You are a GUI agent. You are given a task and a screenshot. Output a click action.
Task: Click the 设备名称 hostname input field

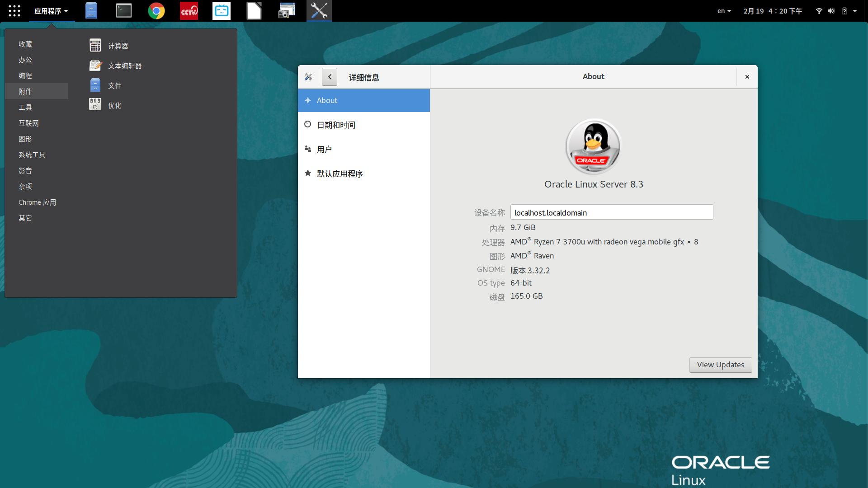tap(612, 212)
